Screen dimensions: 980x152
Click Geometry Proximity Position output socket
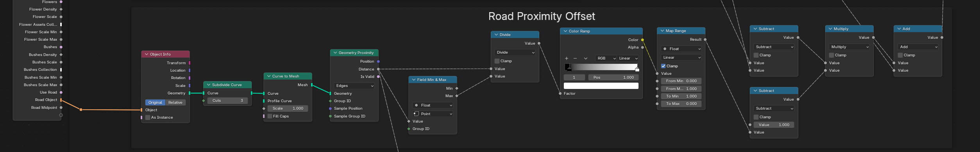click(x=378, y=62)
